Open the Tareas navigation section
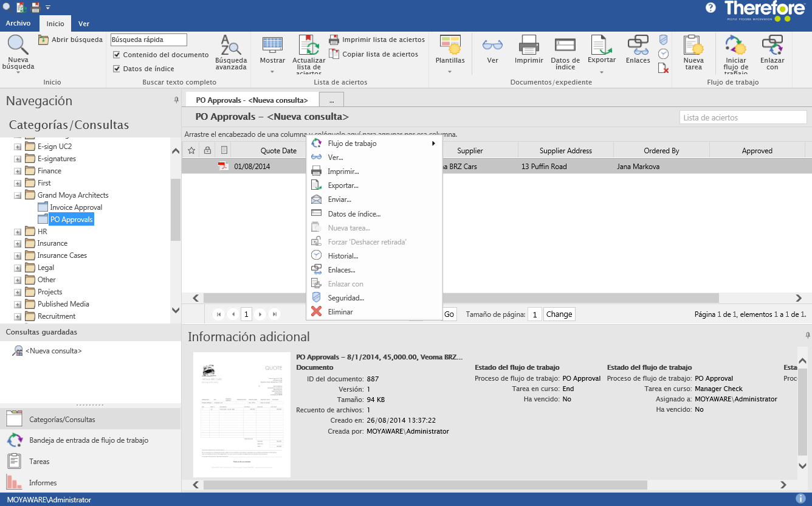This screenshot has width=812, height=506. point(91,462)
